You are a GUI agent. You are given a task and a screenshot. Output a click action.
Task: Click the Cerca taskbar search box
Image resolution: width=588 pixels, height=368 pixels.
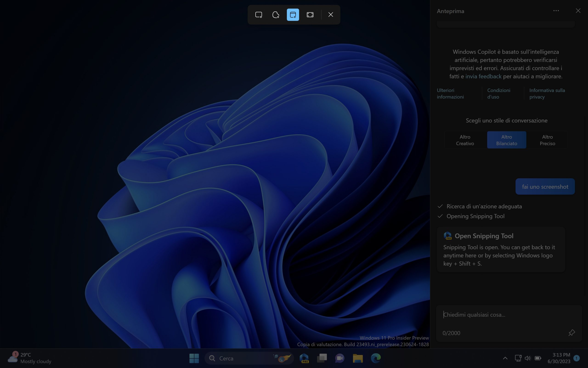click(249, 358)
